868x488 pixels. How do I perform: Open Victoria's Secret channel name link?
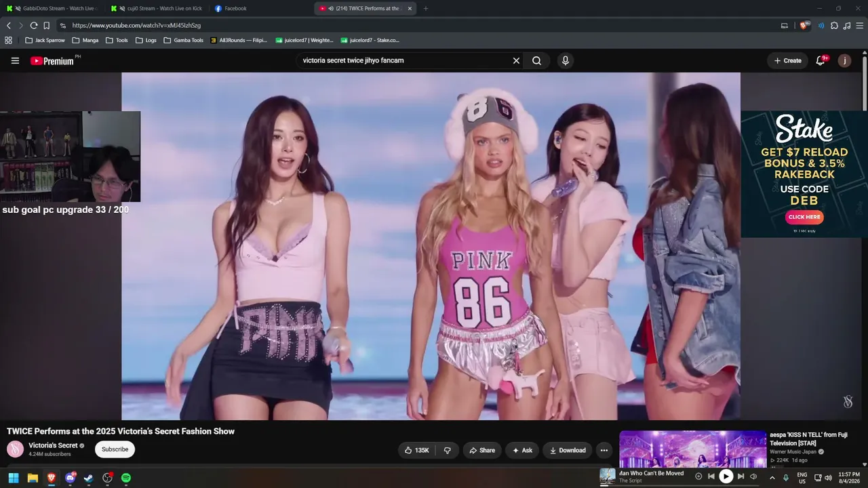coord(53,445)
